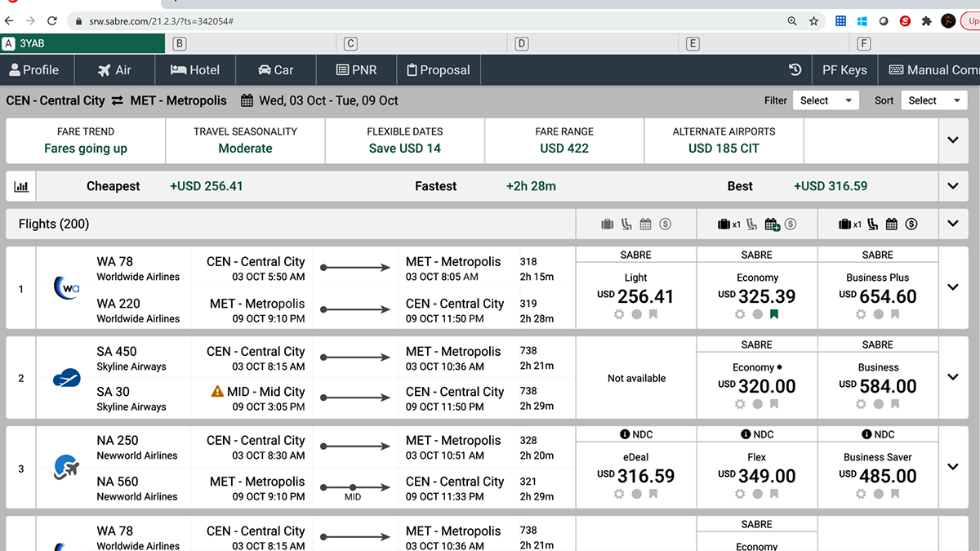Click the bar chart icon beside Cheapest
The image size is (980, 551).
pos(21,186)
